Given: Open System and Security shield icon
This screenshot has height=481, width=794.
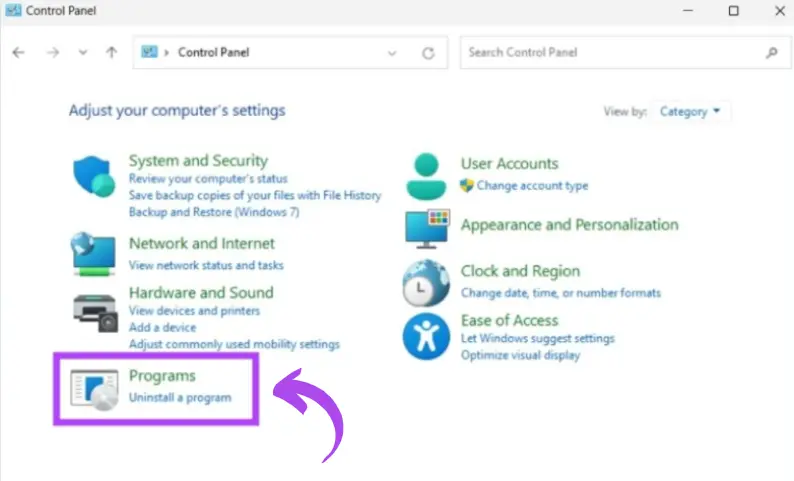Looking at the screenshot, I should pyautogui.click(x=94, y=176).
